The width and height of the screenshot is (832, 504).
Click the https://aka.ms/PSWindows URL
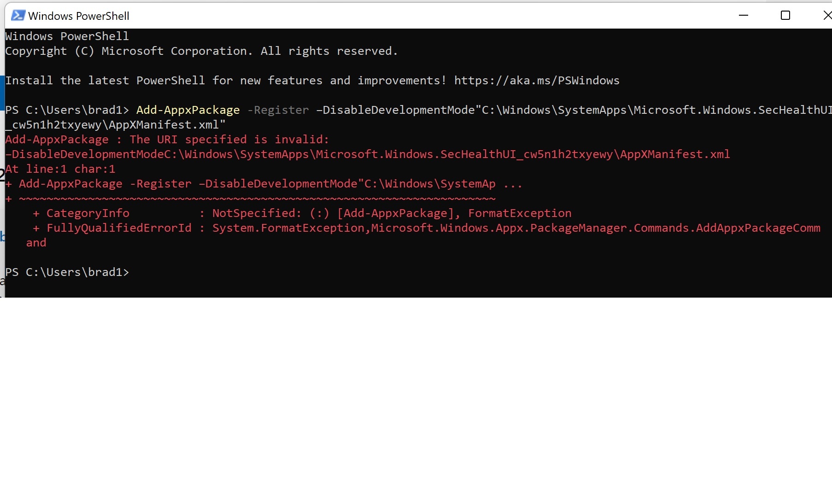coord(537,81)
